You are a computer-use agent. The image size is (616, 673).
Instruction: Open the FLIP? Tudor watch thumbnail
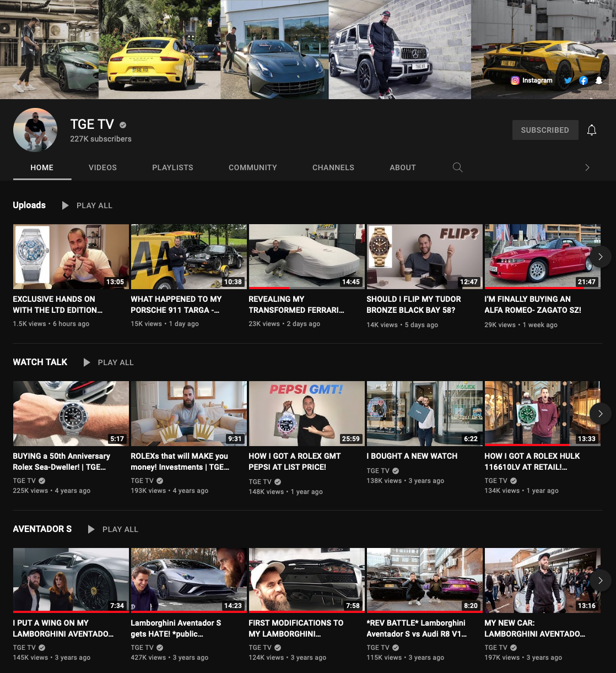coord(425,257)
